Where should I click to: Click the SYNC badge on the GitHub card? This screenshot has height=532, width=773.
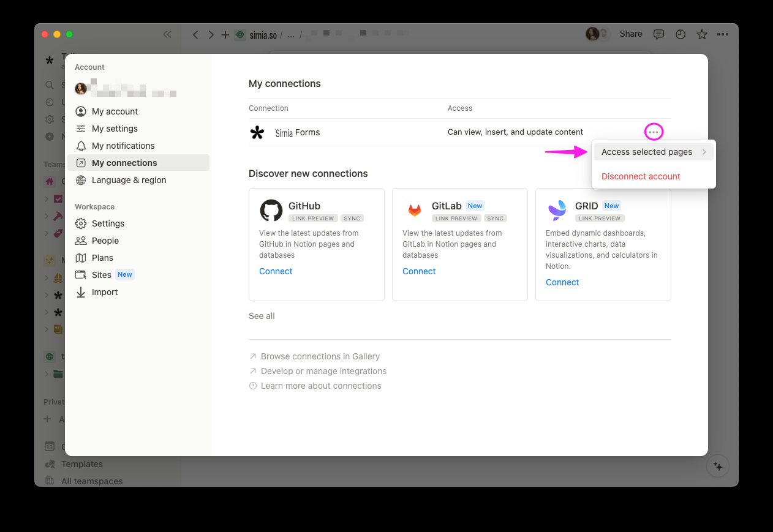pos(352,218)
